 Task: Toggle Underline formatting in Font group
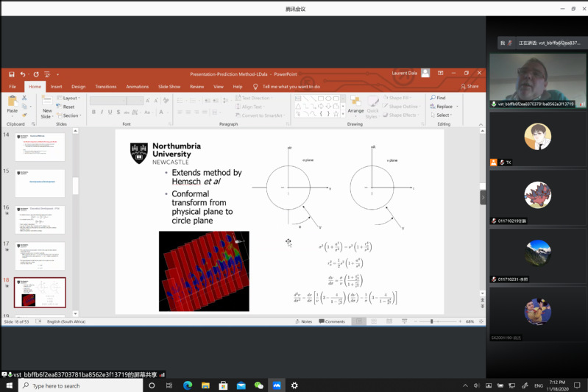point(110,113)
